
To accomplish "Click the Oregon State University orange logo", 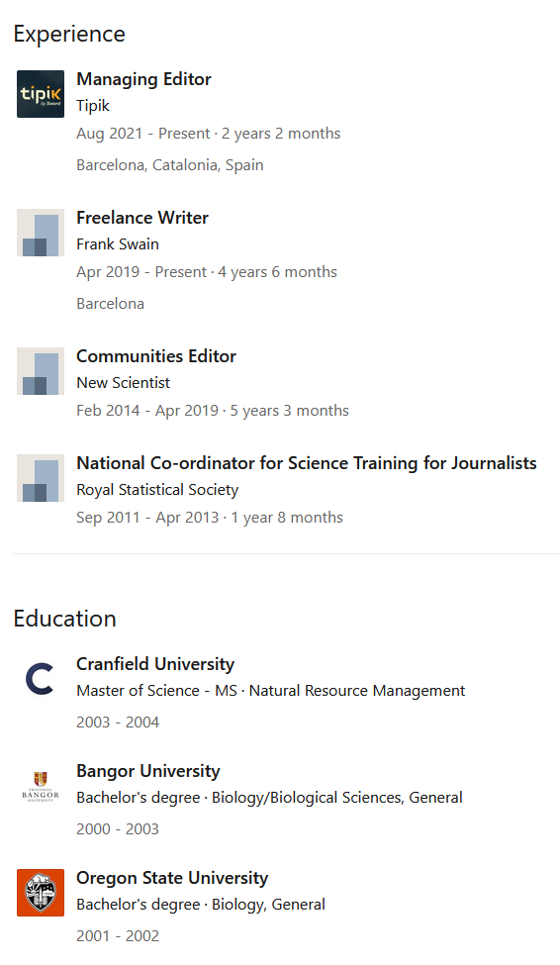I will (40, 893).
